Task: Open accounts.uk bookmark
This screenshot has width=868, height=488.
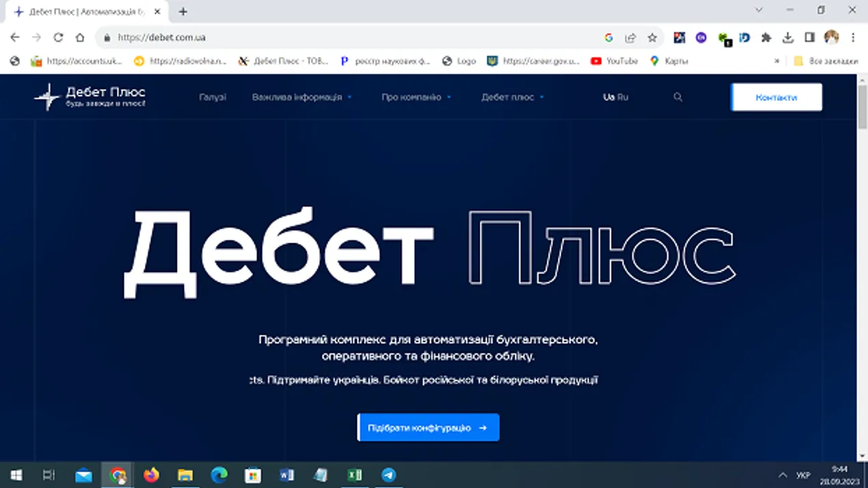Action: click(77, 61)
